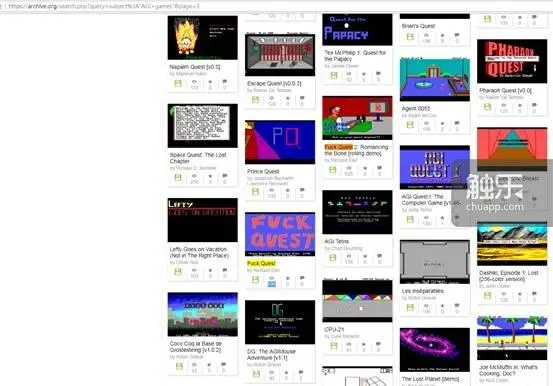Click the software icon under CPU-21

[334, 346]
